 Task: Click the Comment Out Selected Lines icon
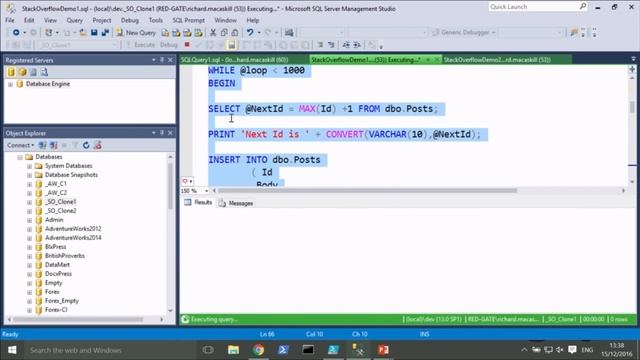[320, 44]
